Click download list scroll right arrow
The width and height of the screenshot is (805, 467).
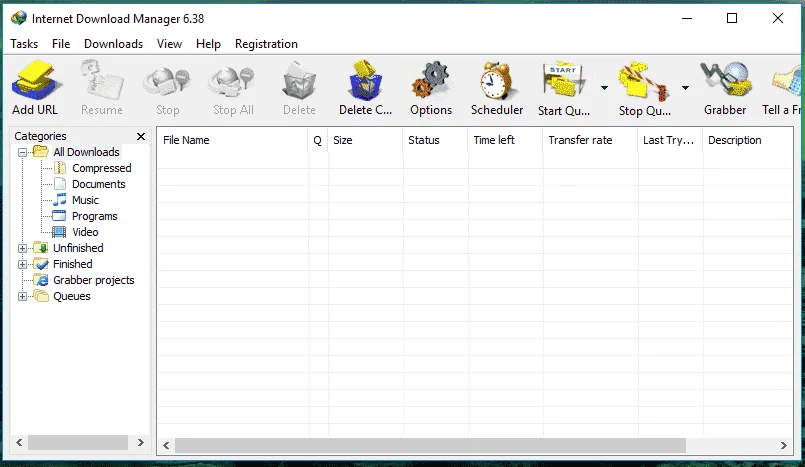(x=783, y=445)
